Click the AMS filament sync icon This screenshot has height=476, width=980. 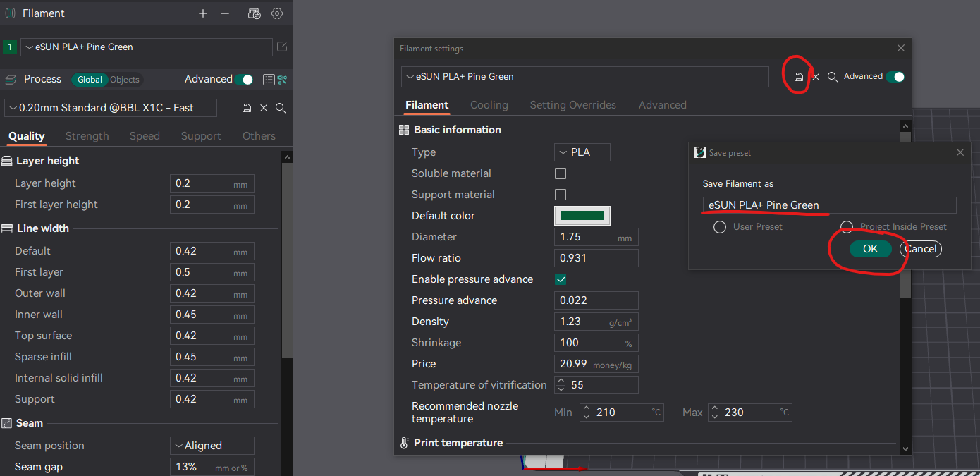pos(255,13)
